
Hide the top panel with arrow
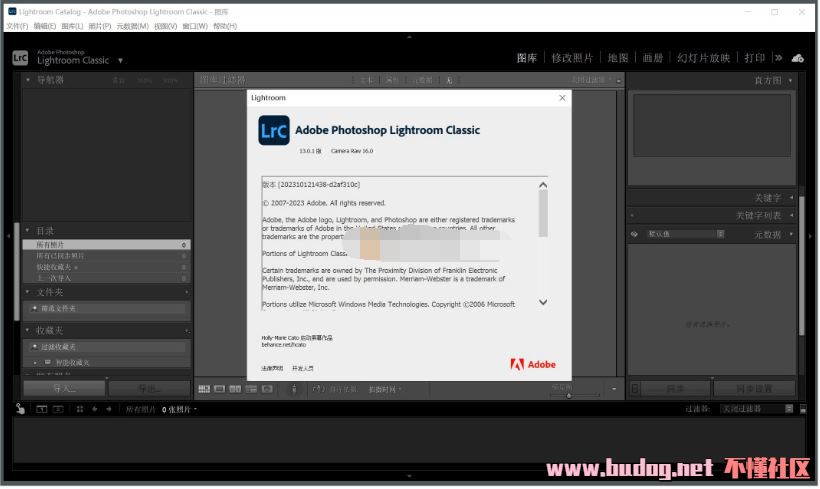[409, 37]
